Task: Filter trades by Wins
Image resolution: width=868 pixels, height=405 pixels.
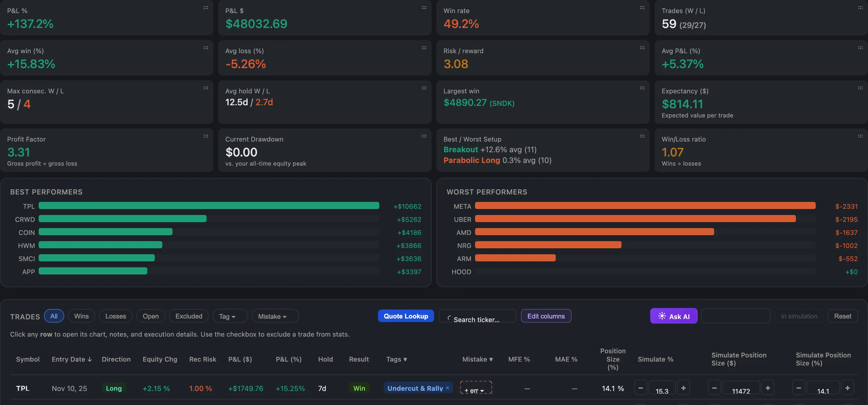Action: coord(81,316)
